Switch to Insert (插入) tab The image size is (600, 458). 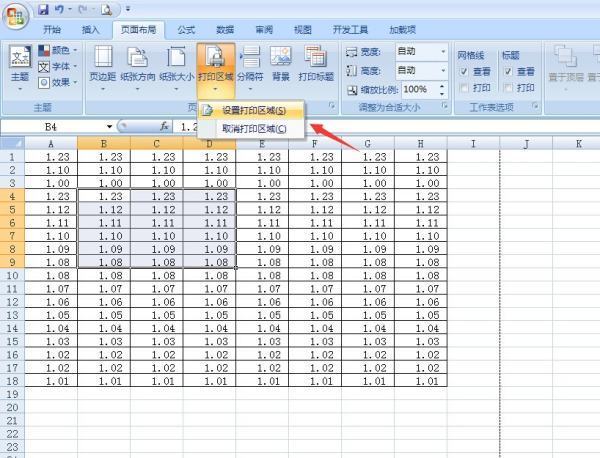(91, 30)
